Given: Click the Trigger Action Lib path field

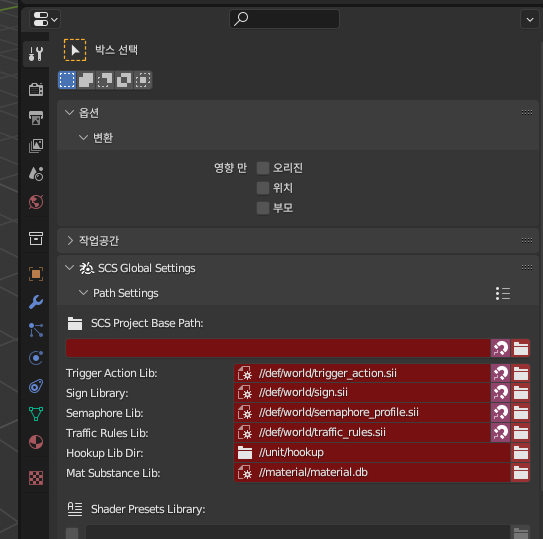Looking at the screenshot, I should (x=362, y=373).
